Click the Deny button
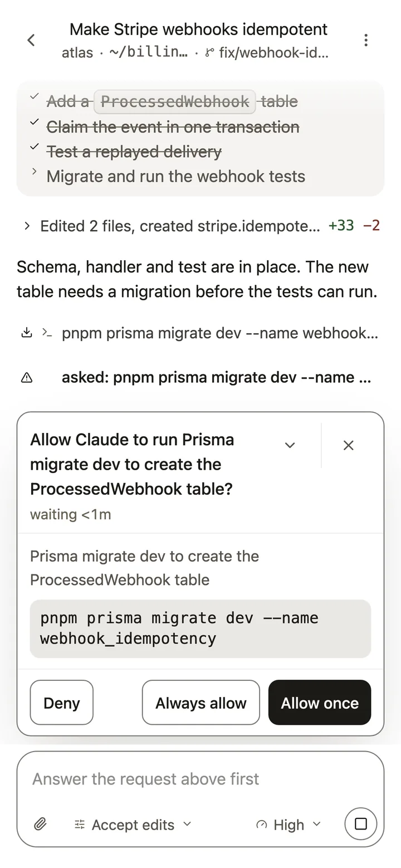Viewport: 401px width, 868px height. (62, 703)
